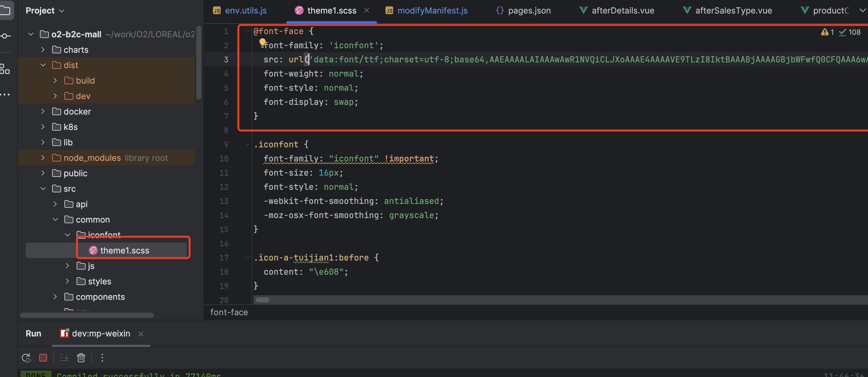Expand the charts folder

(43, 50)
